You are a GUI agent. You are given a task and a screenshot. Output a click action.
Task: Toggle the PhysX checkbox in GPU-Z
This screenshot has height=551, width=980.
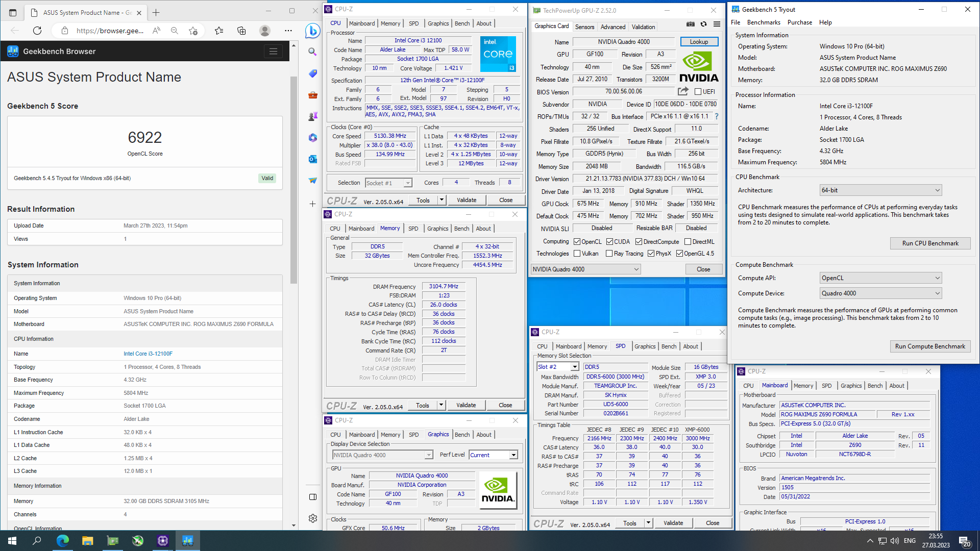(x=651, y=254)
